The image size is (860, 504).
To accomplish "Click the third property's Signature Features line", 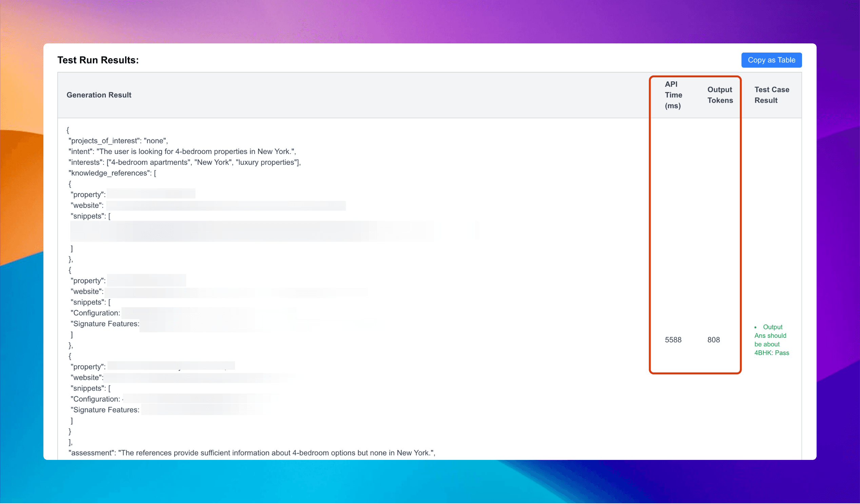I will tap(105, 410).
